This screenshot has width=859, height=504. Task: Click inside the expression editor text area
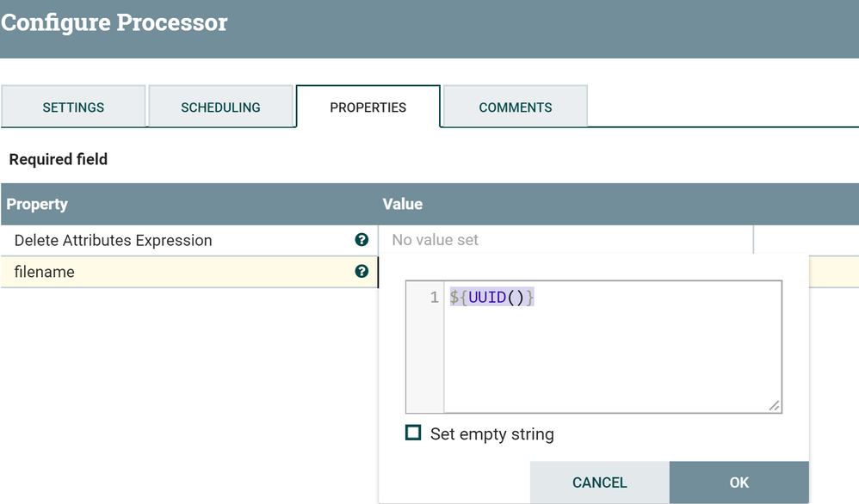click(611, 361)
